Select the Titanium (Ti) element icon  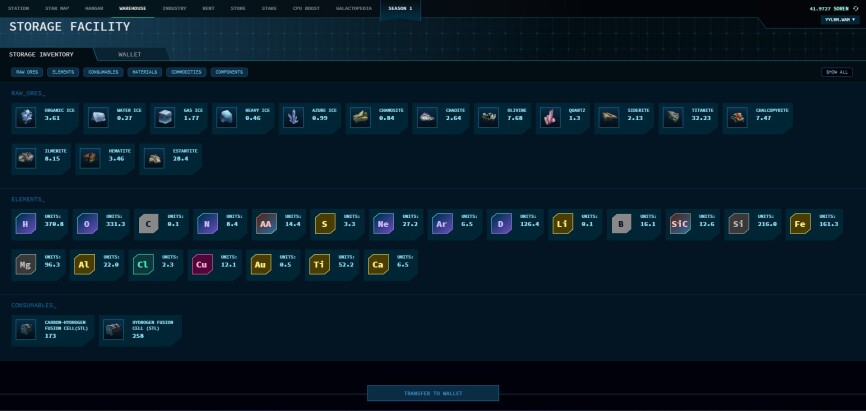click(319, 265)
